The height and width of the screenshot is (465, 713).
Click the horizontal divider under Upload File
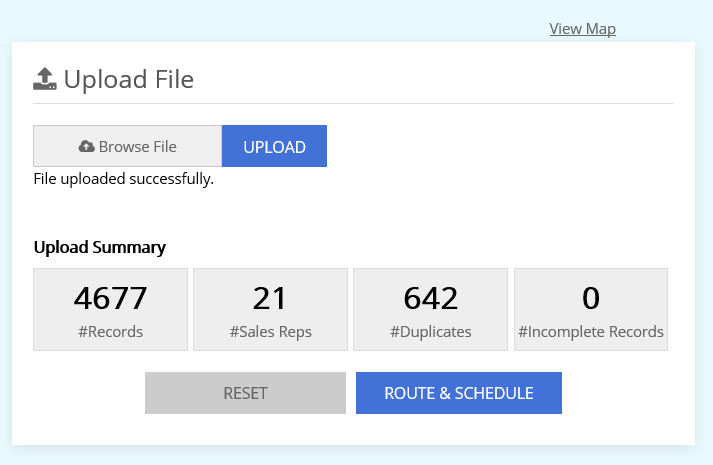click(353, 103)
